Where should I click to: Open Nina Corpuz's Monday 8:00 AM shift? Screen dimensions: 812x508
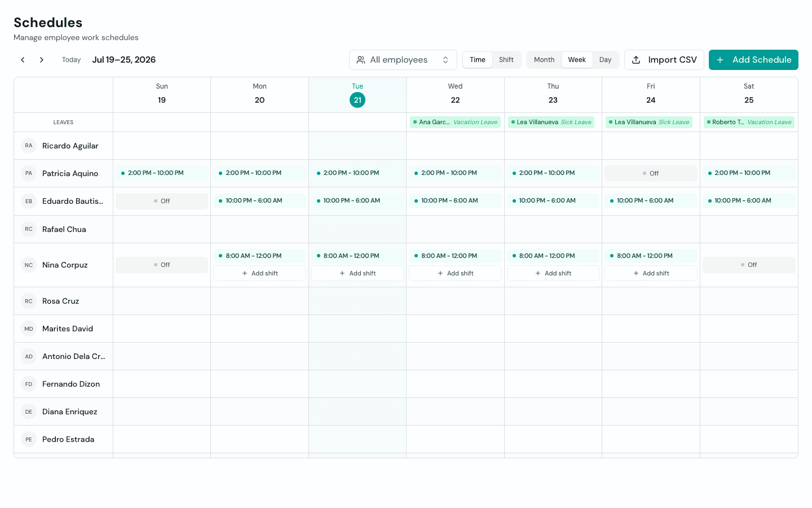260,256
